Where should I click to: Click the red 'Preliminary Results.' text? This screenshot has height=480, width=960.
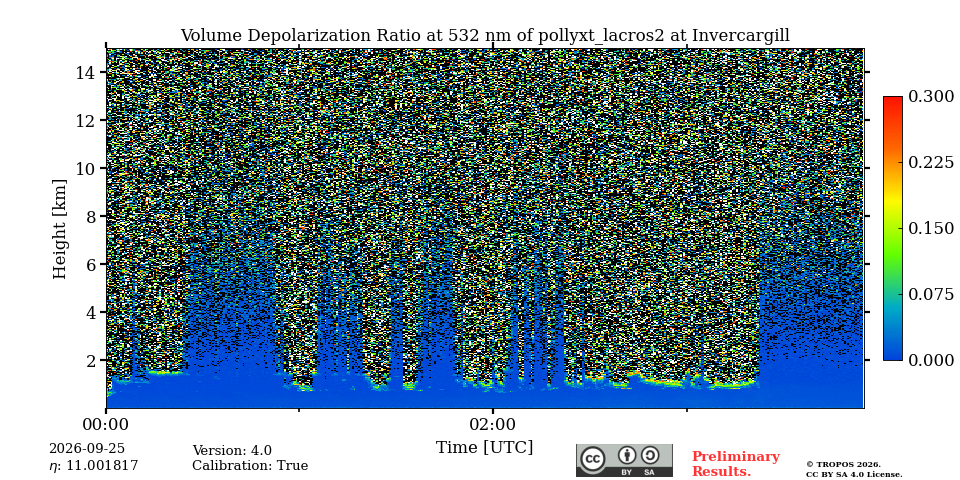(735, 464)
